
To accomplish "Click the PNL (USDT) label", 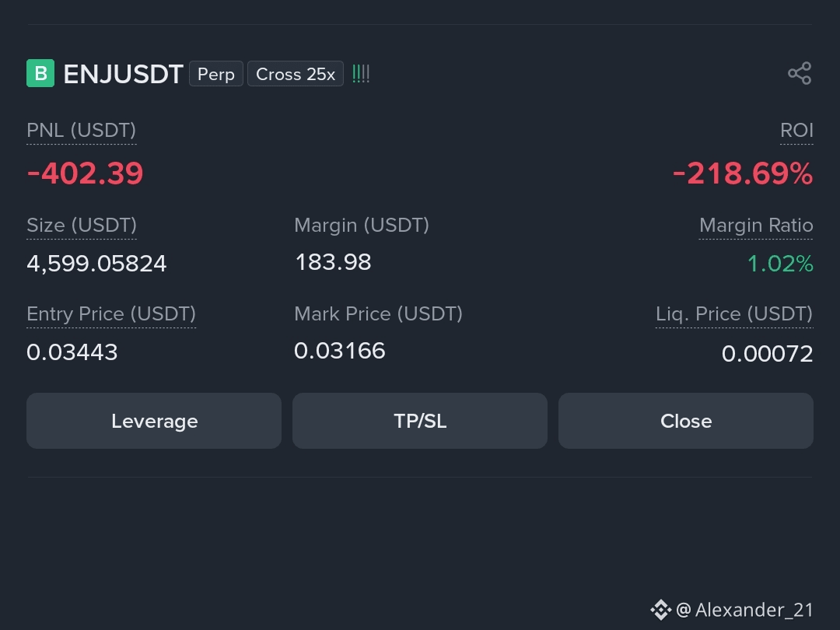I will pos(82,130).
